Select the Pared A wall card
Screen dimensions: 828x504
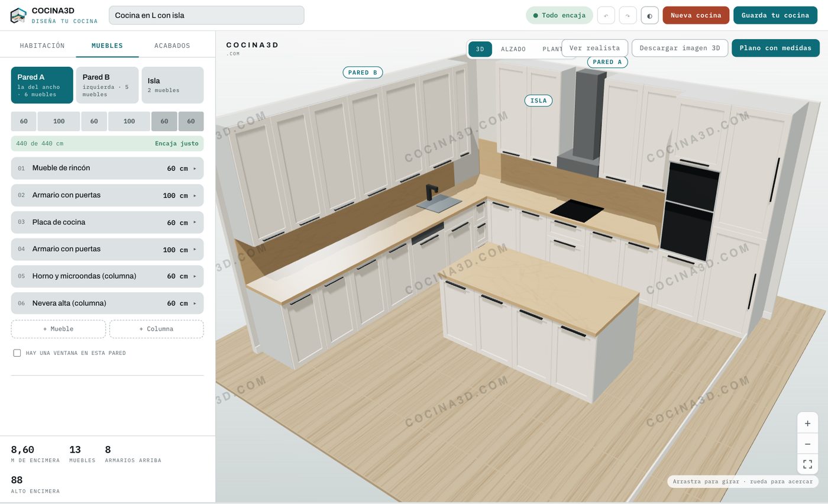coord(42,85)
